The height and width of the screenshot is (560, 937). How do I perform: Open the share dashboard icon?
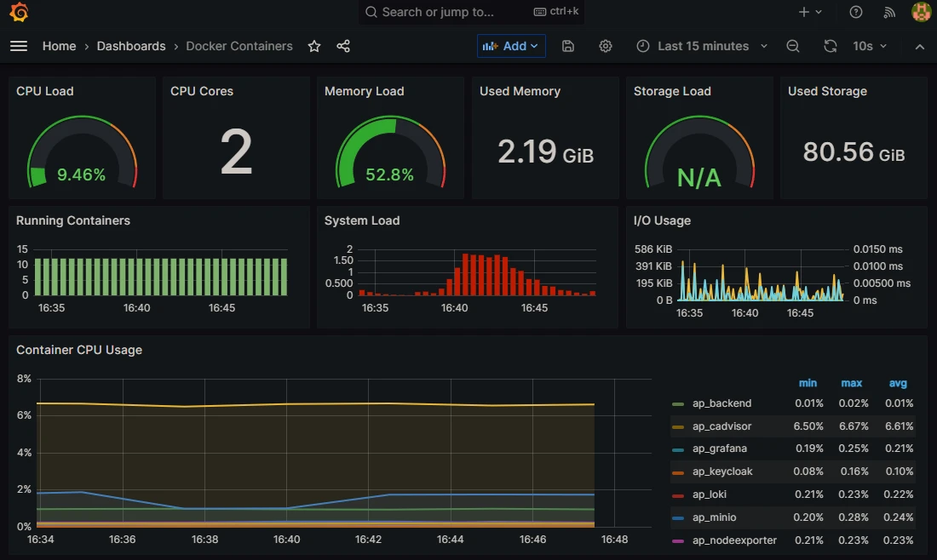pyautogui.click(x=342, y=46)
